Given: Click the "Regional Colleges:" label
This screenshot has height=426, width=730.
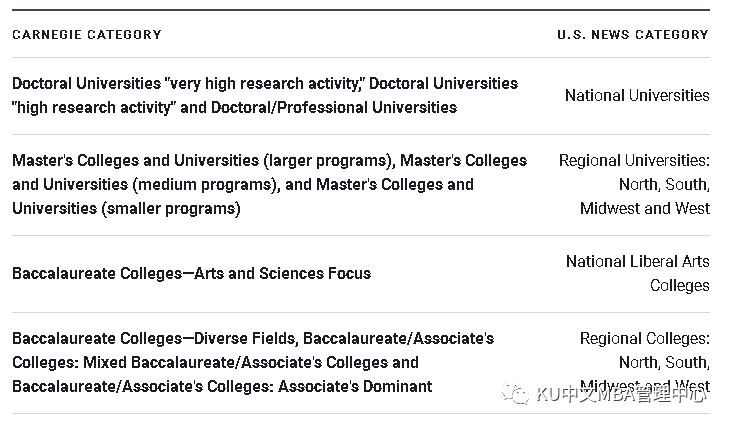Looking at the screenshot, I should coord(644,339).
